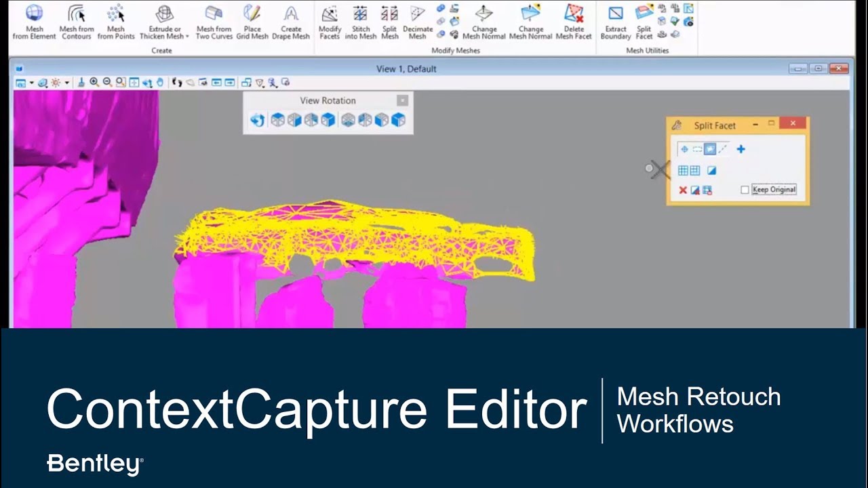Click grid with red mark in bottom row
The width and height of the screenshot is (868, 488).
(x=707, y=190)
